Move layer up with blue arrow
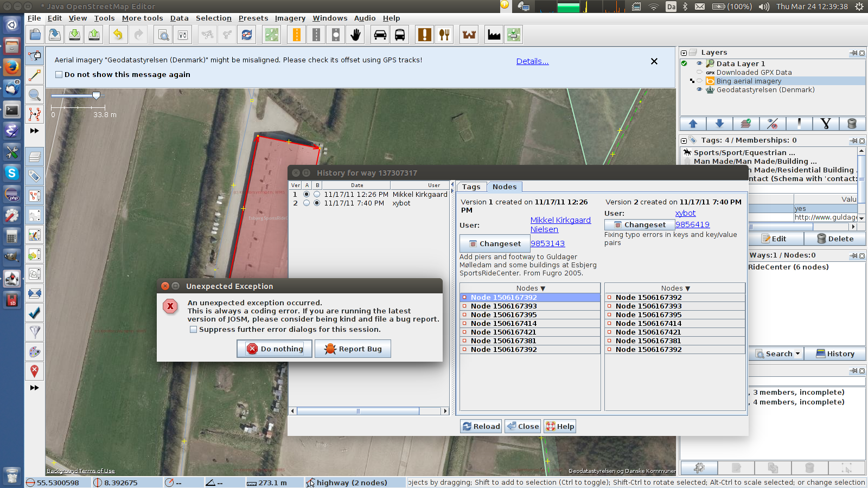This screenshot has height=488, width=868. tap(693, 124)
